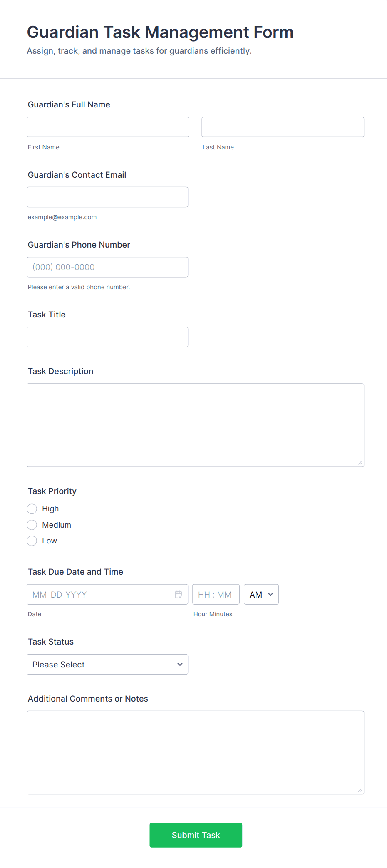The image size is (387, 868).
Task: Expand the Task Status dropdown
Action: click(107, 664)
